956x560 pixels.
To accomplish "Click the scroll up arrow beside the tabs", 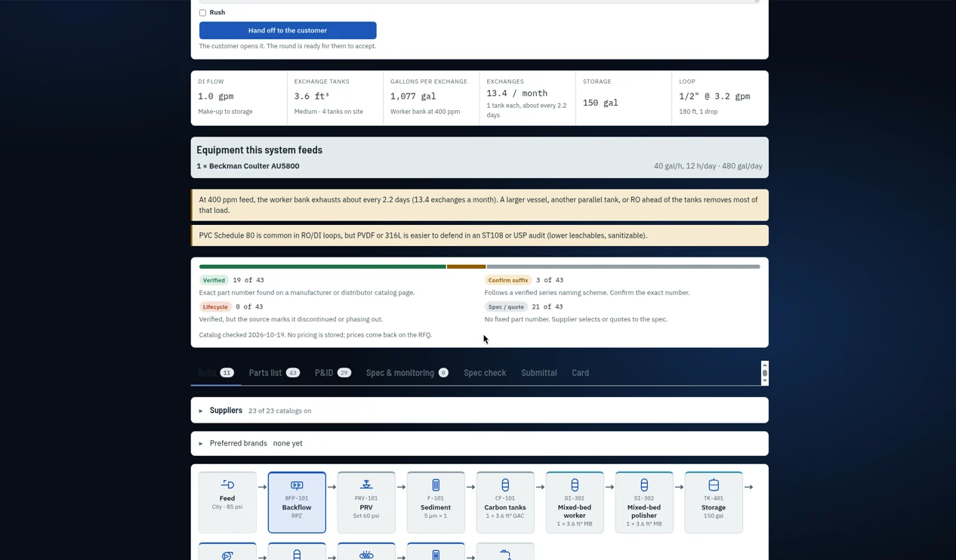I will (765, 365).
